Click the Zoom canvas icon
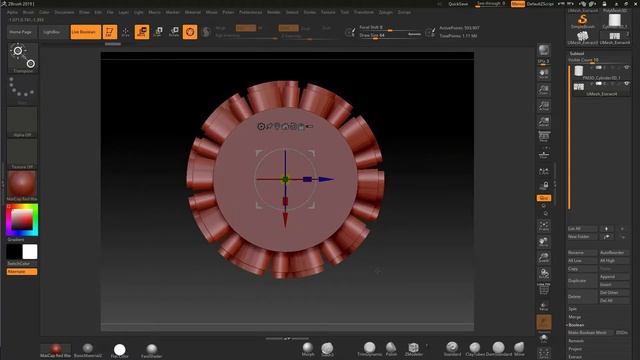This screenshot has height=360, width=640. [544, 89]
